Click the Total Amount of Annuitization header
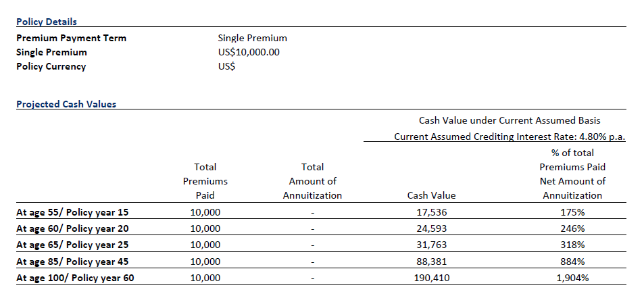This screenshot has width=644, height=296. 313,181
